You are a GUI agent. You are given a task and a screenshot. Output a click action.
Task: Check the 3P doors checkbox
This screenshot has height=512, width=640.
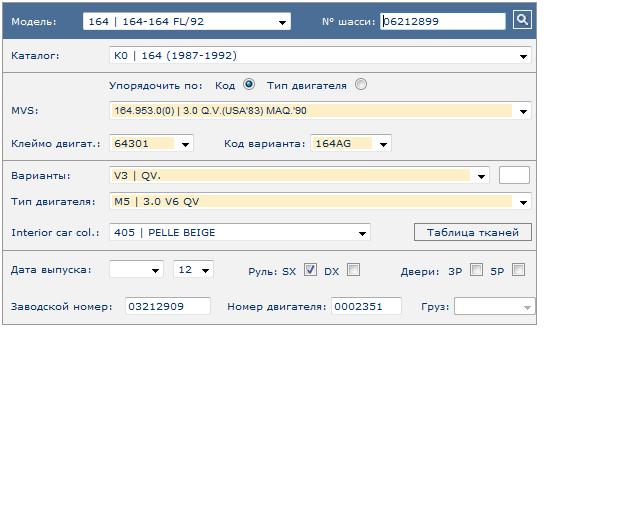pyautogui.click(x=476, y=269)
